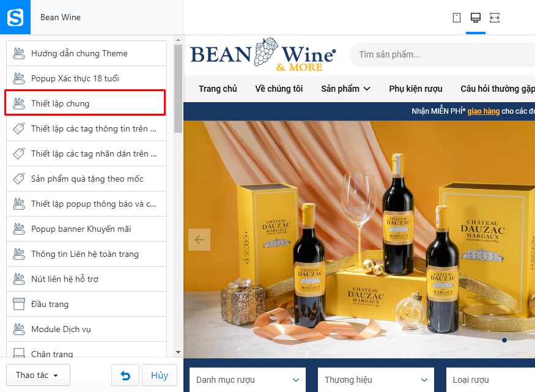
Task: Click the undo arrow button
Action: tap(125, 375)
